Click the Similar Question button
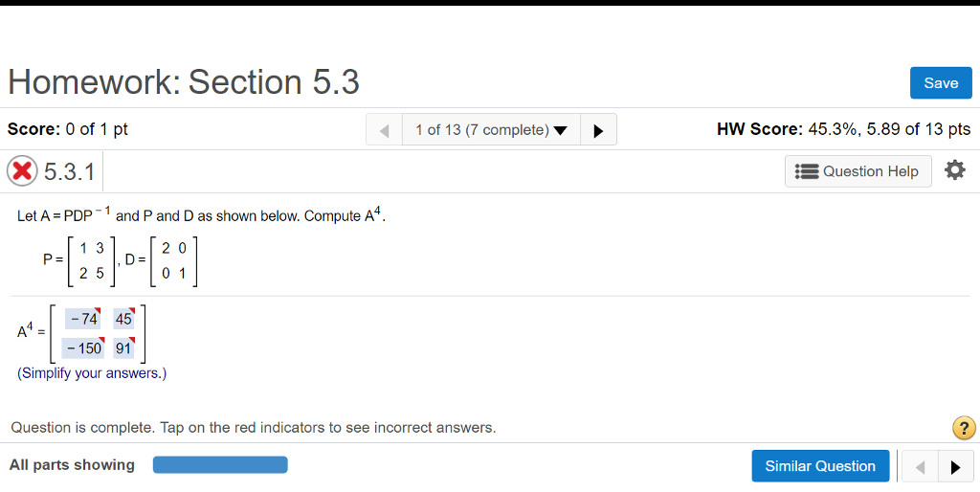The image size is (980, 492). tap(820, 466)
